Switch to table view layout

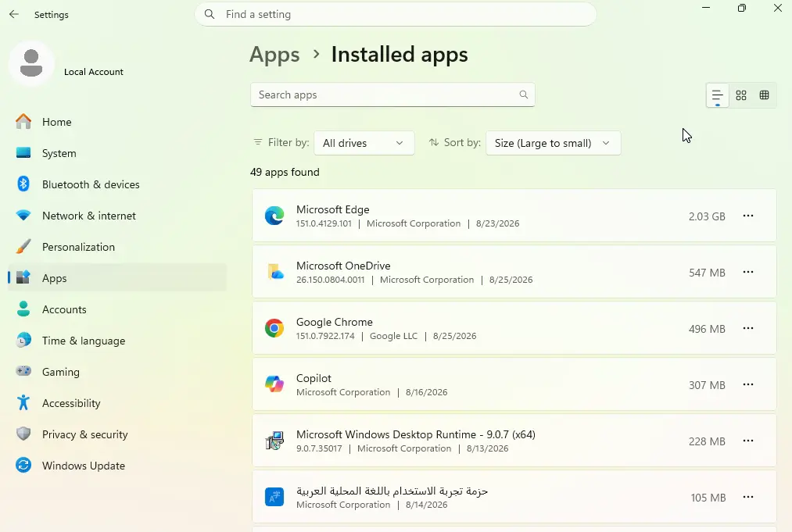[764, 95]
